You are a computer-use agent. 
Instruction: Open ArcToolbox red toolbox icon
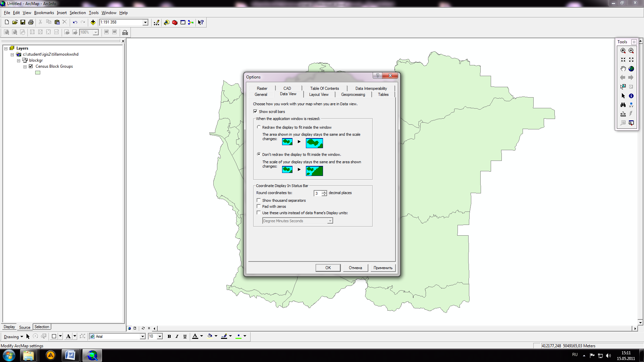[x=175, y=22]
